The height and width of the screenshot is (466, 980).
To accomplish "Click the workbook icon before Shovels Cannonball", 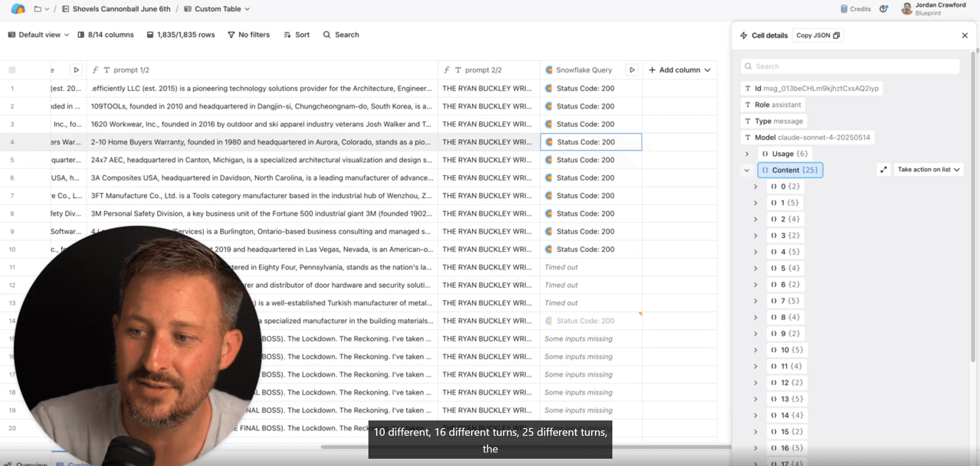I will coord(65,9).
